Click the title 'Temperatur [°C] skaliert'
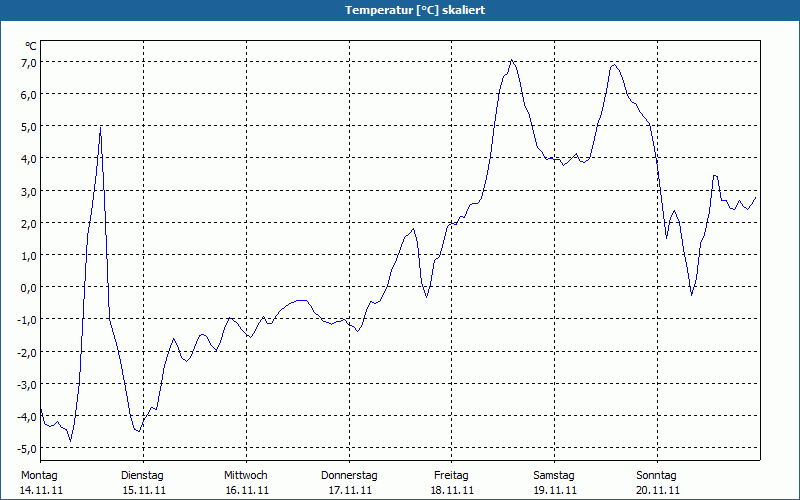This screenshot has width=800, height=500. tap(415, 10)
